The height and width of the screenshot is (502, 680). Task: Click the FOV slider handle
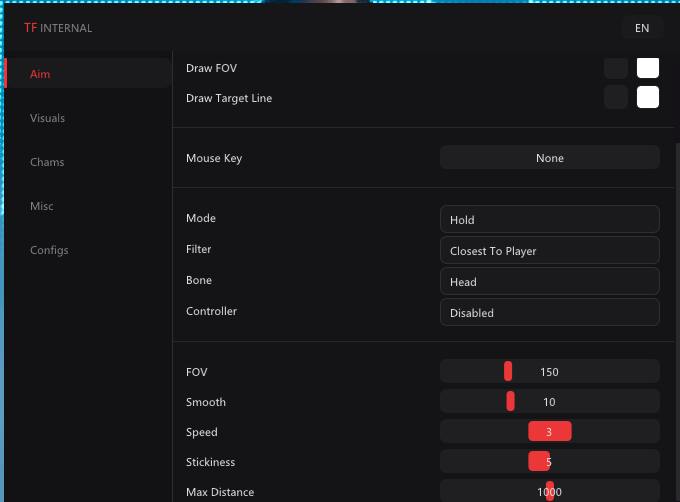508,372
